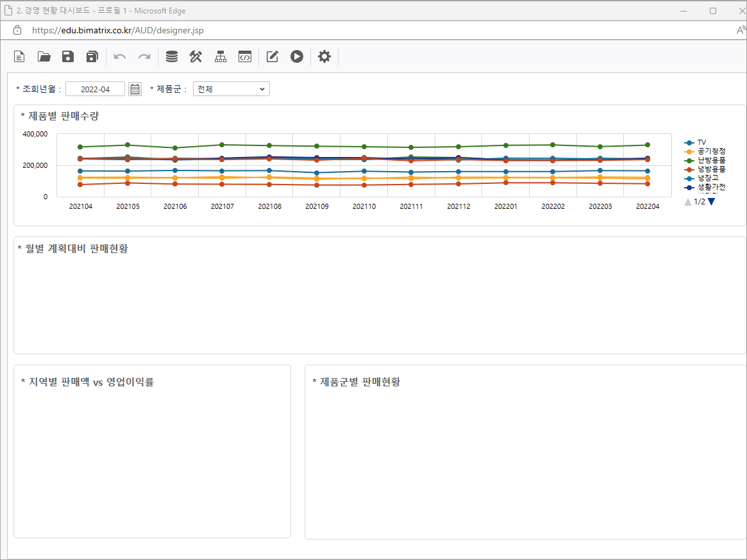Open the hierarchy structure icon
This screenshot has height=560, width=747.
click(221, 56)
